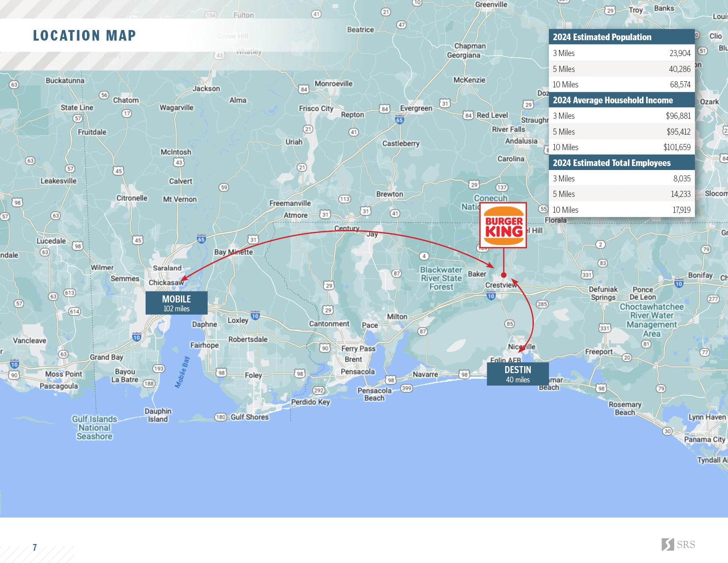Select the population value 40,286
728x563 pixels.
tap(679, 69)
